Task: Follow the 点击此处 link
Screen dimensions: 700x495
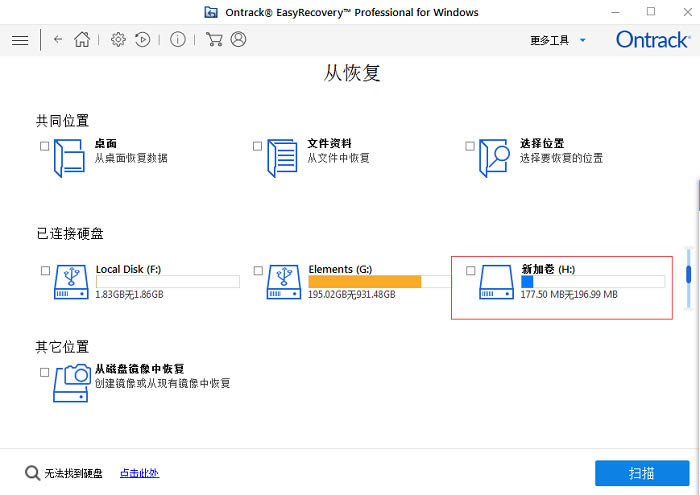Action: pos(139,473)
